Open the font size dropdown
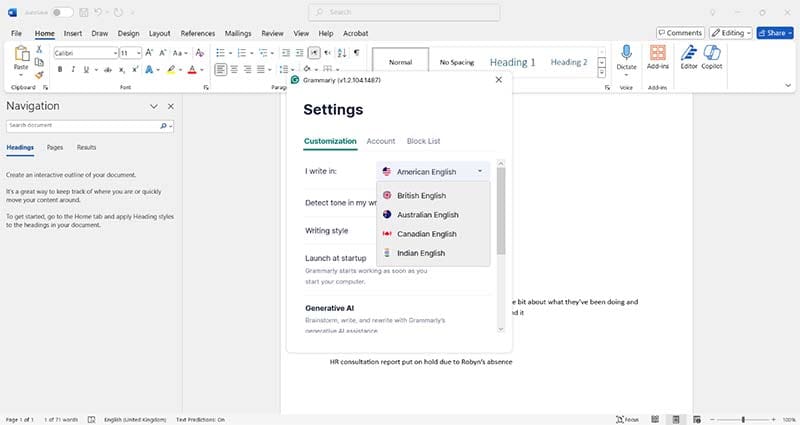Viewport: 800px width, 425px height. coord(138,53)
